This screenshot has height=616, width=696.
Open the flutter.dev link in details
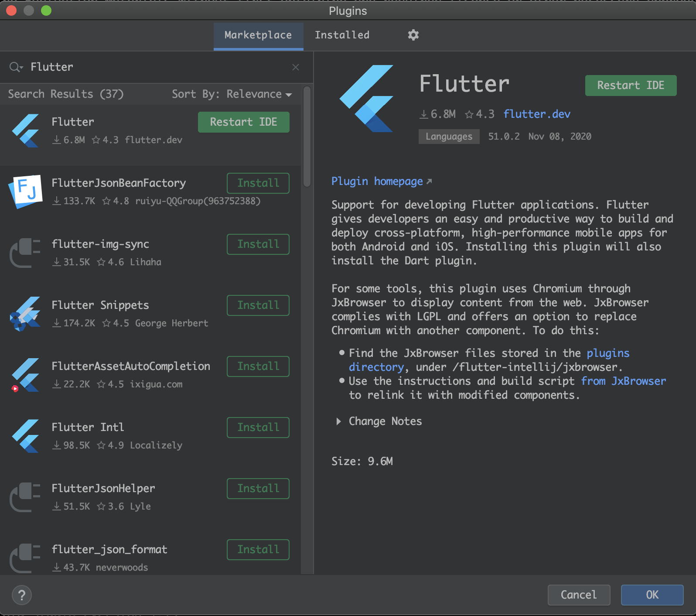tap(537, 114)
